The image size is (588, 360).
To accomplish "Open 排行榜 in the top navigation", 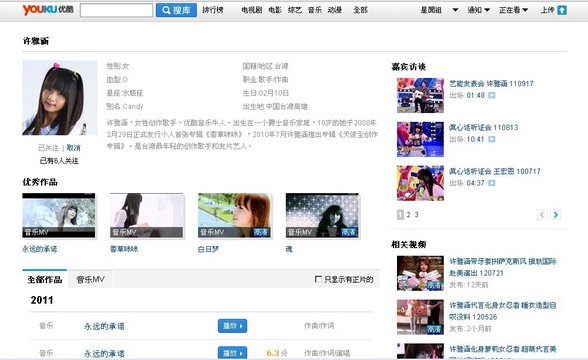I will [x=213, y=10].
